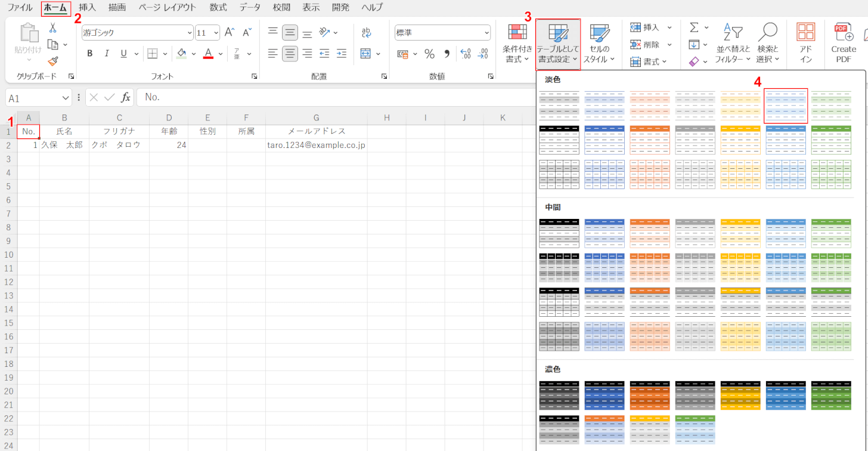Viewport: 868px width, 451px height.
Task: Switch to the 数式 tab
Action: click(218, 8)
